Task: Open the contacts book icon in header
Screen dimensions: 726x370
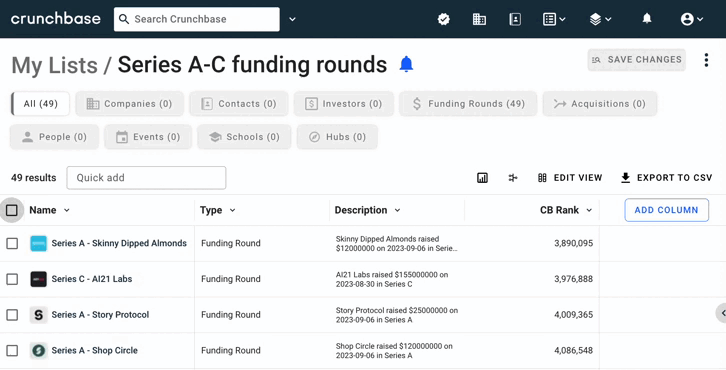Action: point(515,19)
